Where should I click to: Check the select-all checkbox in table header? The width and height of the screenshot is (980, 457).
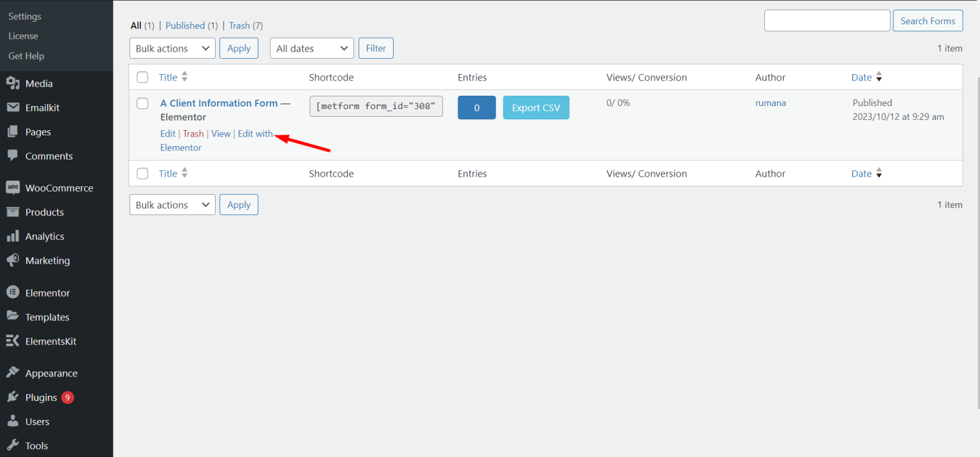point(142,77)
